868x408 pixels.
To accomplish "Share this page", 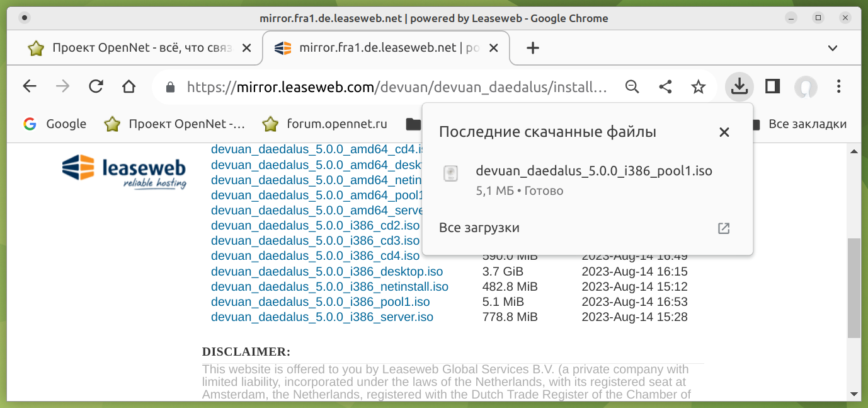I will pos(665,86).
